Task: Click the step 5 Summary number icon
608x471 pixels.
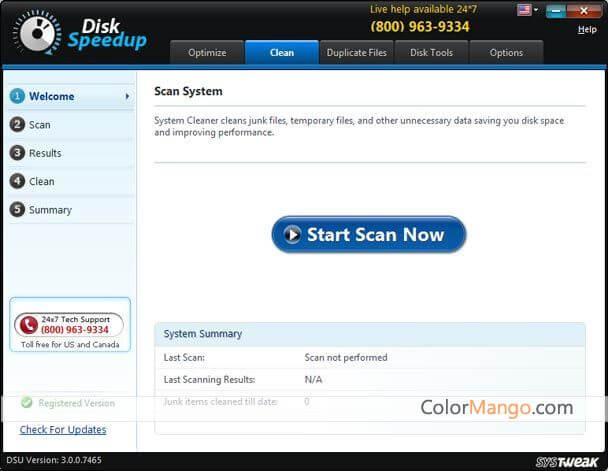Action: pyautogui.click(x=17, y=210)
